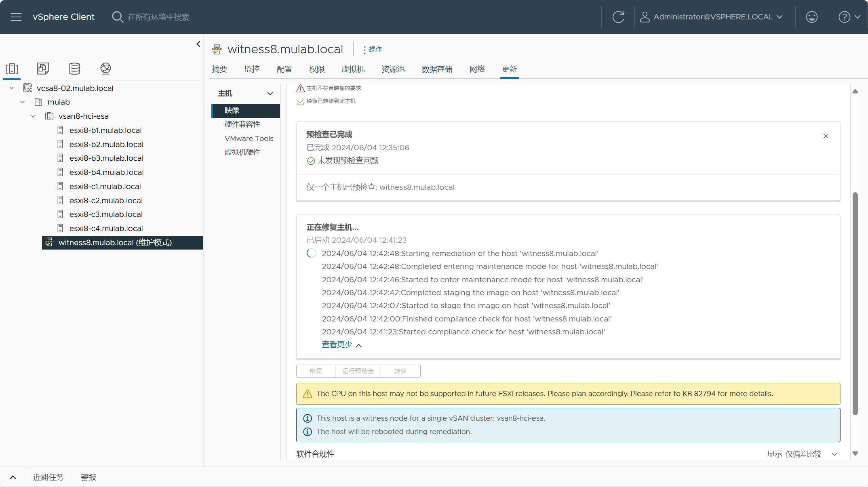Screen dimensions: 868x487
Task: Select host esxi8-c3.mulab.local
Action: point(106,214)
